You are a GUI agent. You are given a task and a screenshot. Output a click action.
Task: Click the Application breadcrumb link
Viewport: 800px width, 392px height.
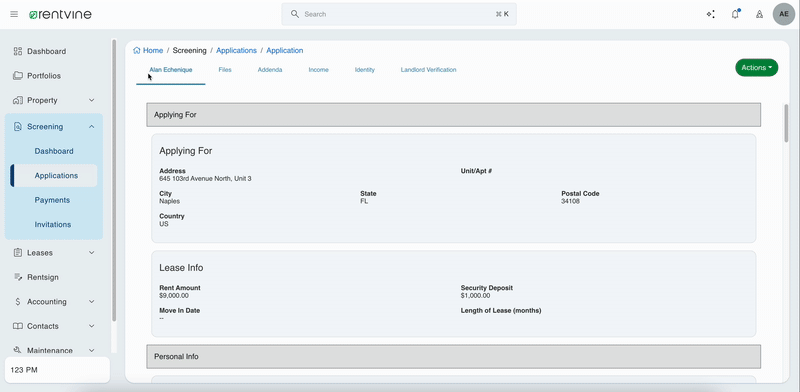pos(285,51)
